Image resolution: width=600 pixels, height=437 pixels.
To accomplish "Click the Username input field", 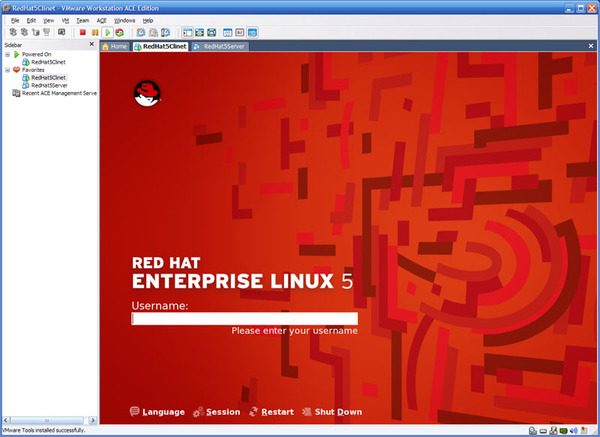I will pos(245,319).
